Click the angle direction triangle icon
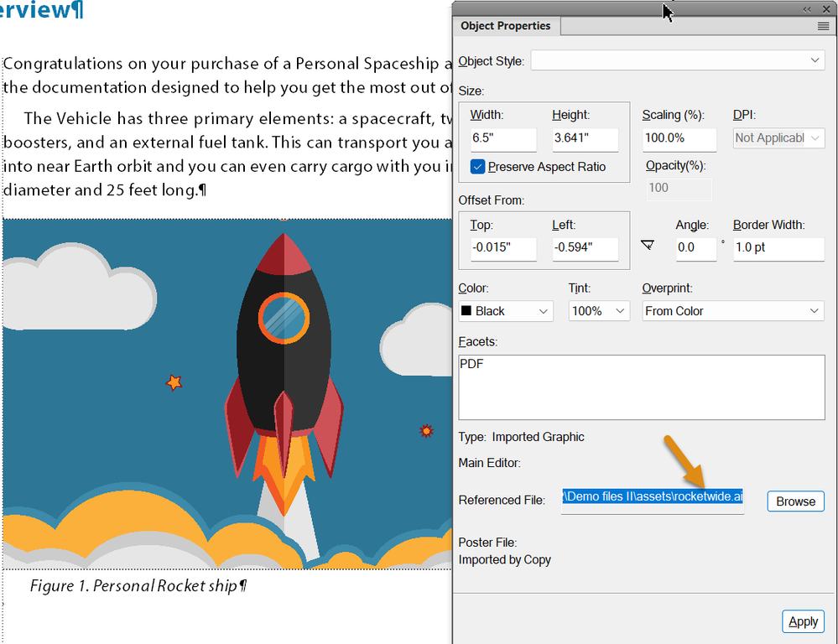This screenshot has height=644, width=838. (648, 245)
